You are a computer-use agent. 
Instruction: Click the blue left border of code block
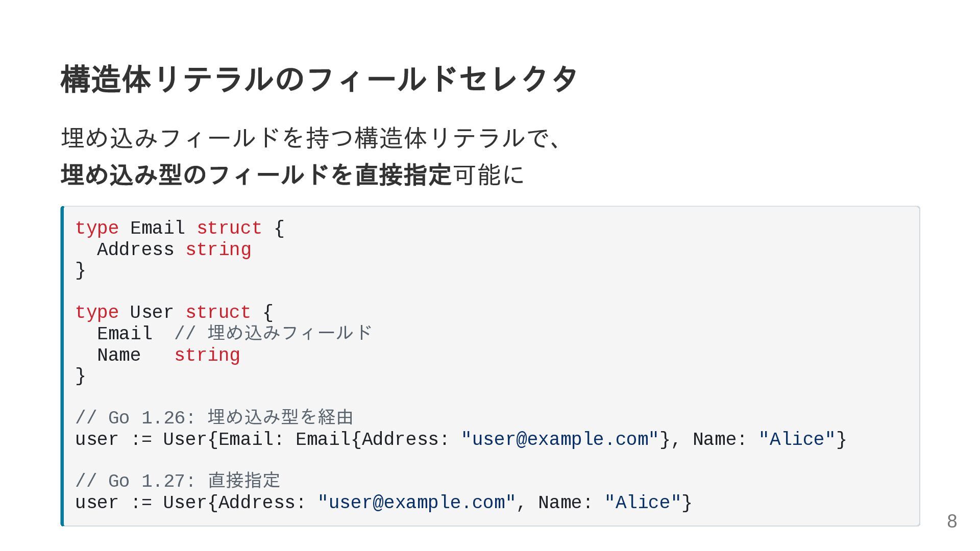(x=62, y=366)
